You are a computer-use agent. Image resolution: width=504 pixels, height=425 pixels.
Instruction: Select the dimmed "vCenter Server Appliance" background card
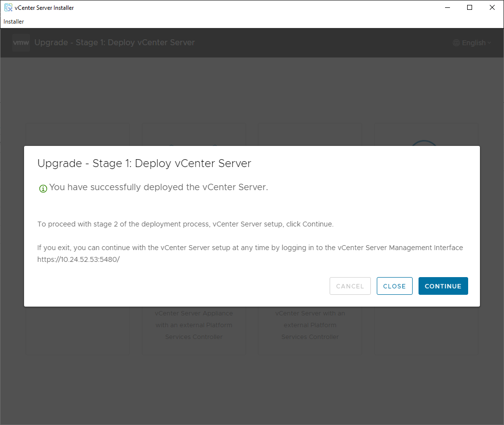(194, 325)
